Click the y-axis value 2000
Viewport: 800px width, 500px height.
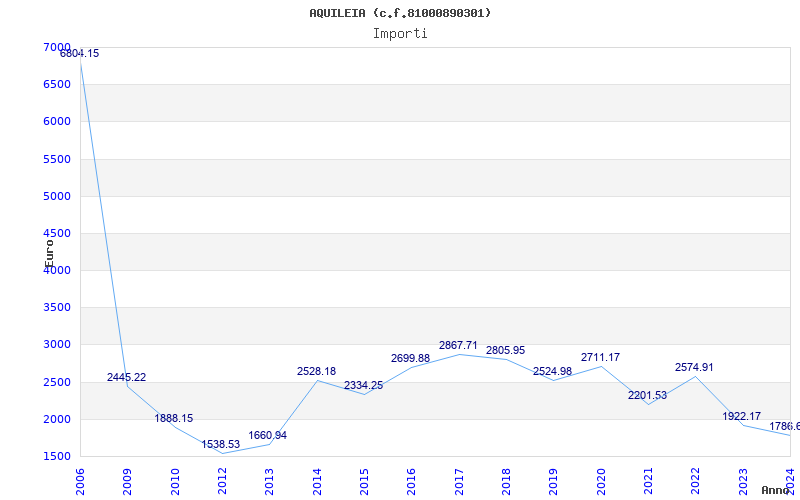coord(57,419)
